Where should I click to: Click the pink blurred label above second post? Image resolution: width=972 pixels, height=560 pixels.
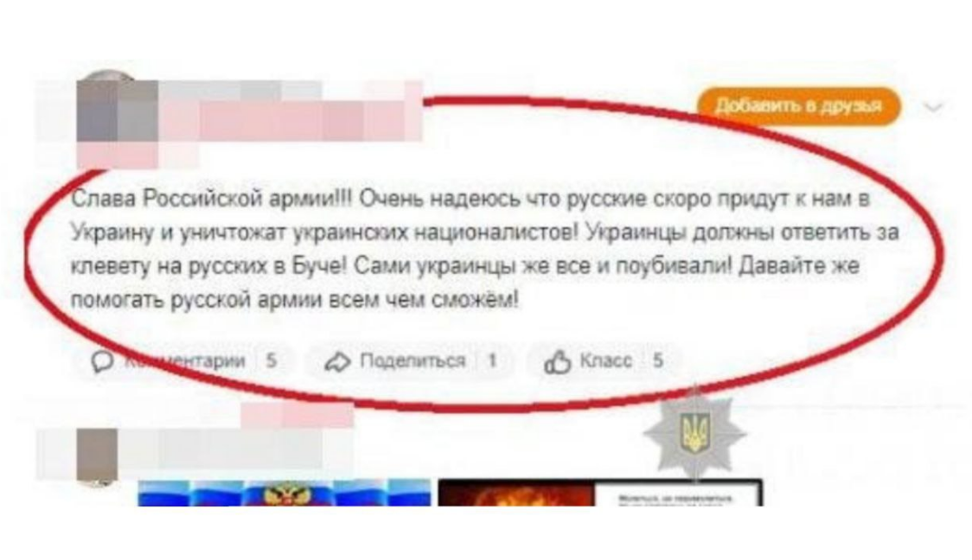click(x=297, y=415)
